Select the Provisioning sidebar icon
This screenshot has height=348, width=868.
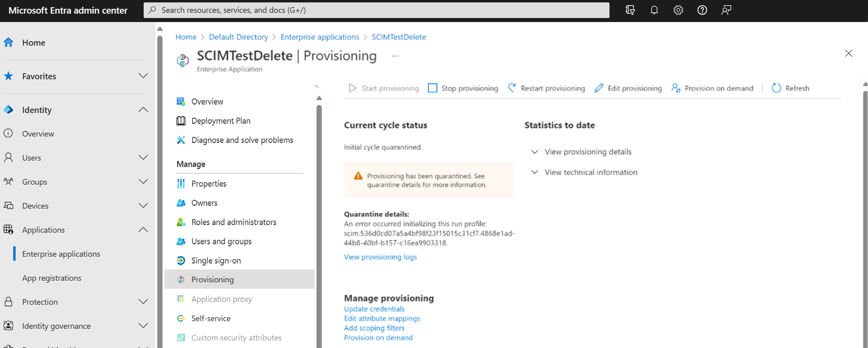pos(181,279)
